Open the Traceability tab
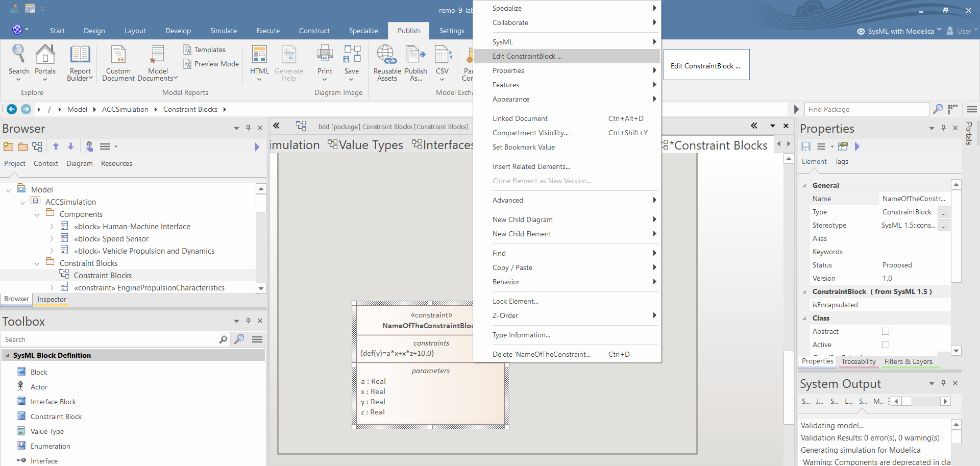The width and height of the screenshot is (980, 466). (859, 361)
